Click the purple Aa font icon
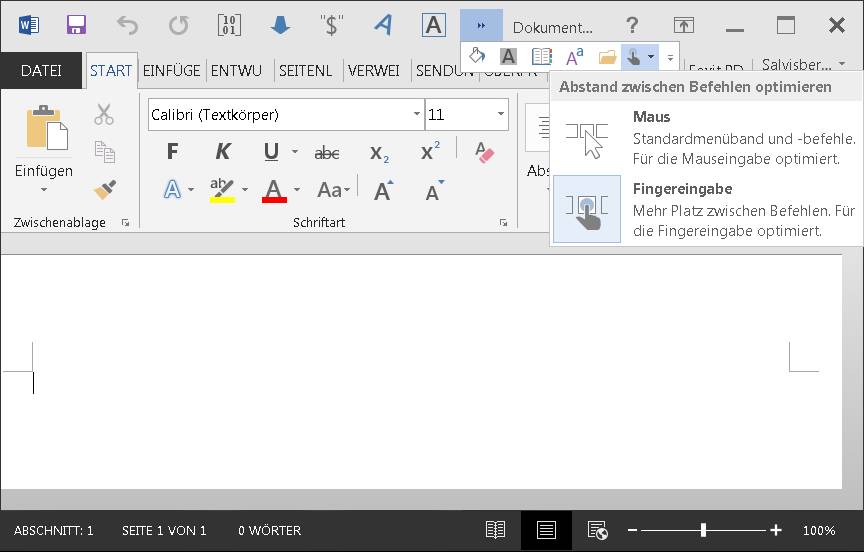This screenshot has width=865, height=552. [x=574, y=56]
